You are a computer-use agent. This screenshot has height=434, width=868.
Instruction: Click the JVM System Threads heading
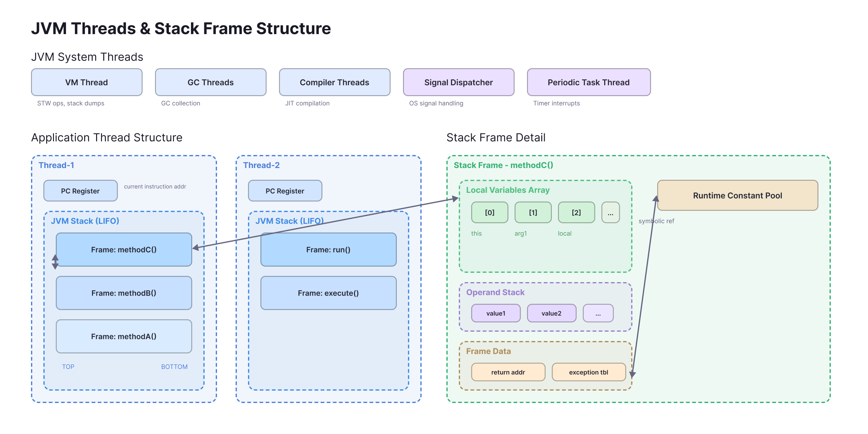point(87,57)
